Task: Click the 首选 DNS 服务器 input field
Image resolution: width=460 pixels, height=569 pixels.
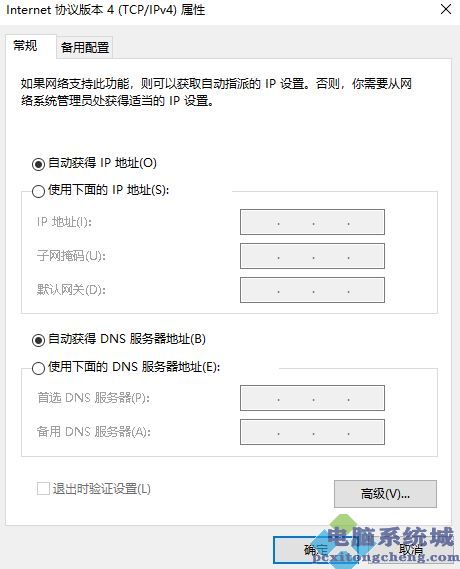Action: pyautogui.click(x=312, y=398)
